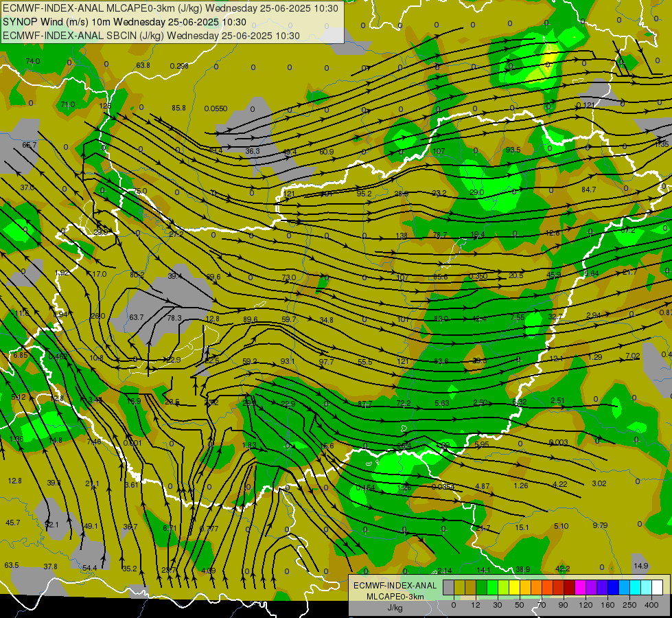Image resolution: width=672 pixels, height=618 pixels.
Task: Click the map value 93.5
Action: pos(513,150)
